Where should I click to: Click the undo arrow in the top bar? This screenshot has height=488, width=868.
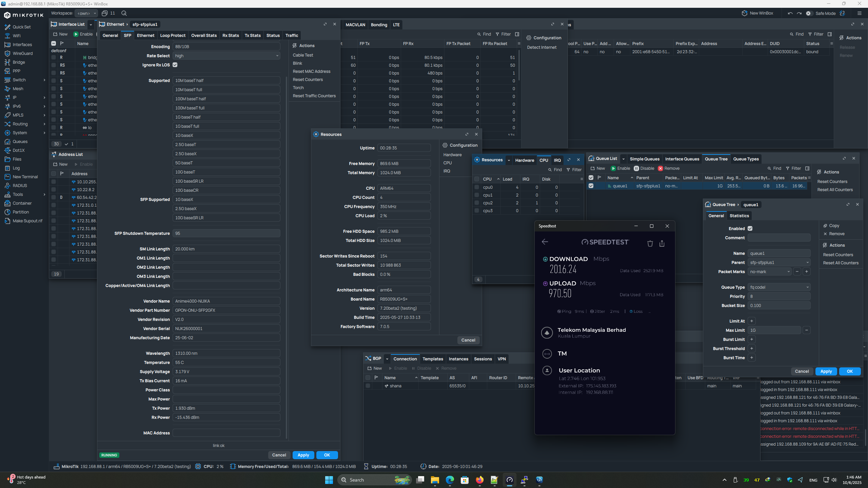click(x=790, y=13)
